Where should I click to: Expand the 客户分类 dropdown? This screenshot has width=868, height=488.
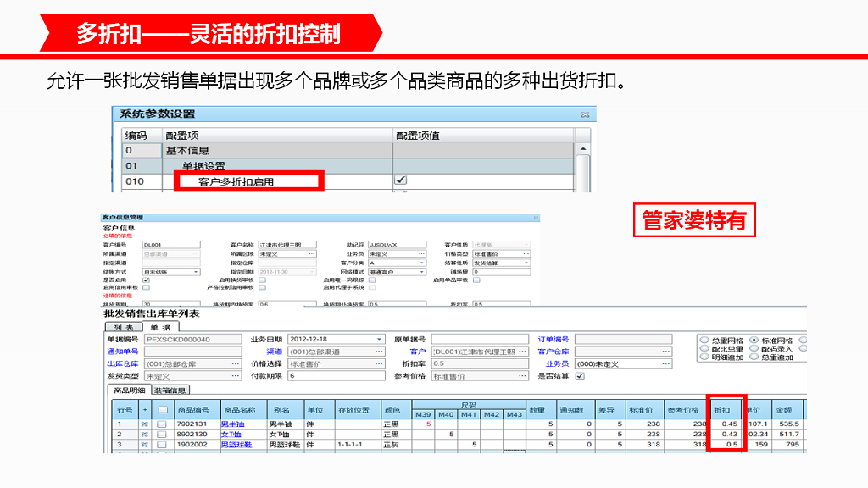[x=421, y=263]
